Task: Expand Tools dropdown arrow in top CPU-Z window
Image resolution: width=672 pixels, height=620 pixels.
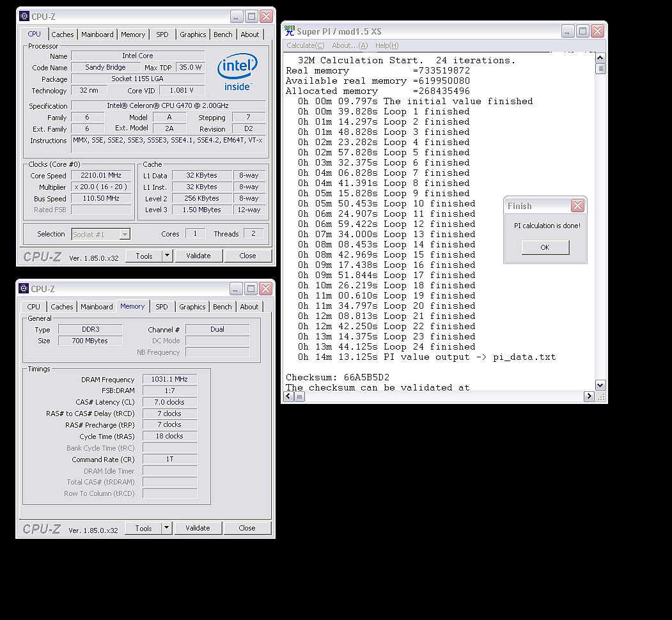Action: coord(167,256)
